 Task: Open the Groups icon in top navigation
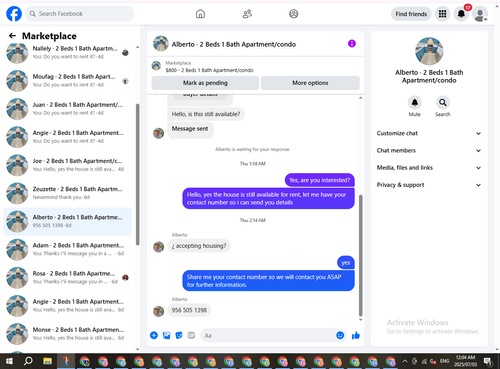[294, 14]
